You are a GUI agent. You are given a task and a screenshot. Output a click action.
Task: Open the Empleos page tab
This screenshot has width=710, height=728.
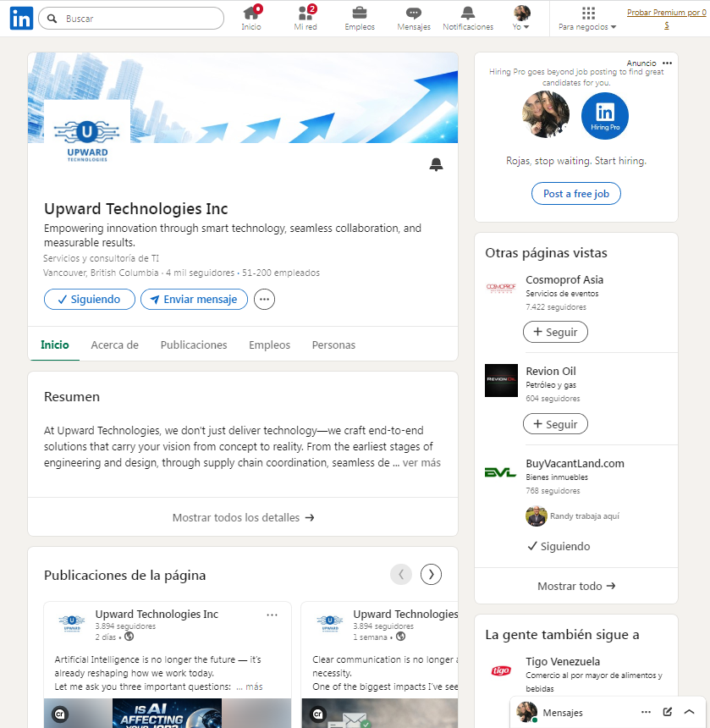click(270, 345)
